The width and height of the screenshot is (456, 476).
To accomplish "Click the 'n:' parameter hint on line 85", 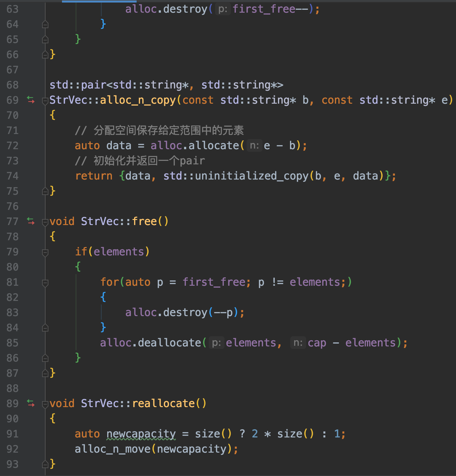I will tap(298, 343).
